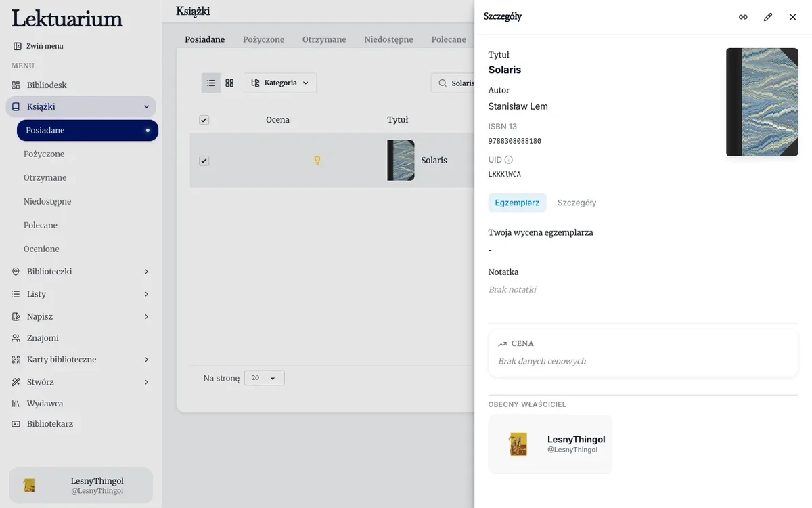Close the Szczegóły panel
Screen dimensions: 812x508
pos(793,17)
